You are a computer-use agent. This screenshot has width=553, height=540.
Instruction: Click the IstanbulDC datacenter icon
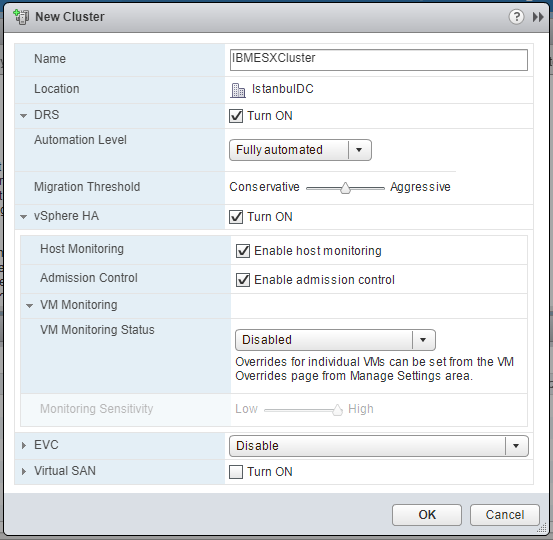click(x=238, y=90)
